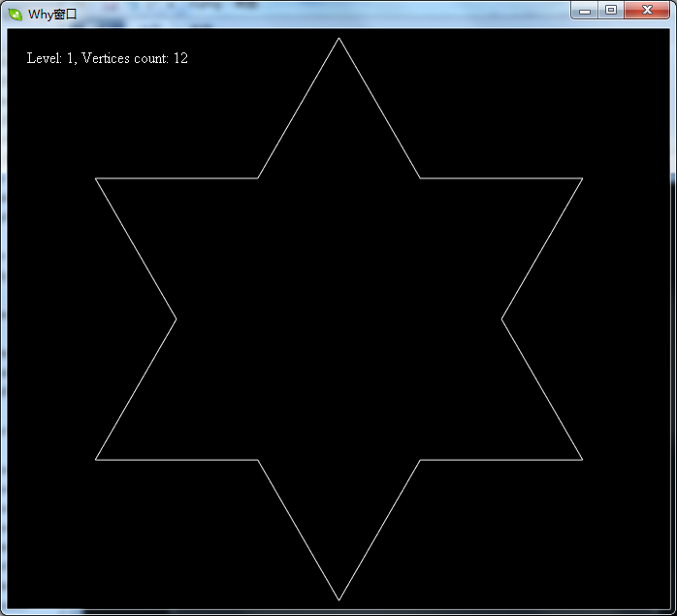Maximize the Why窗口 window
This screenshot has height=616, width=677.
pos(611,11)
